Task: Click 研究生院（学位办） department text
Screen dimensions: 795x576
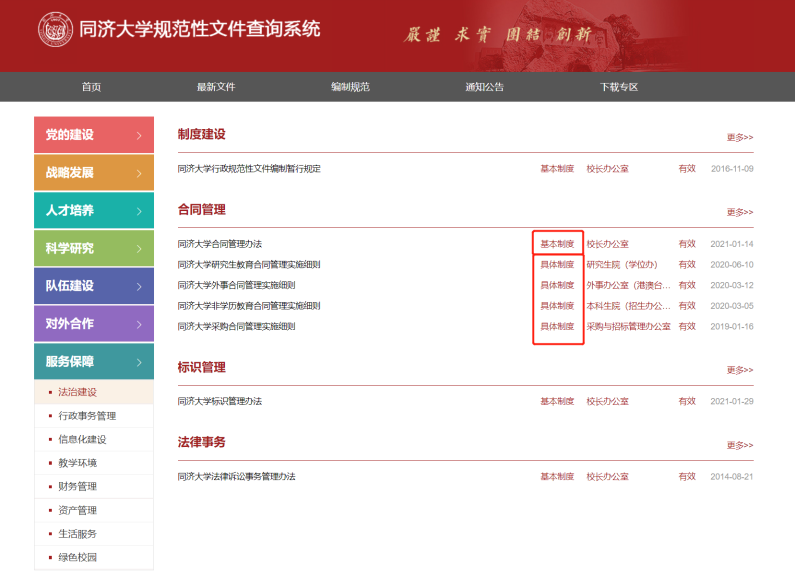Action: [x=622, y=265]
